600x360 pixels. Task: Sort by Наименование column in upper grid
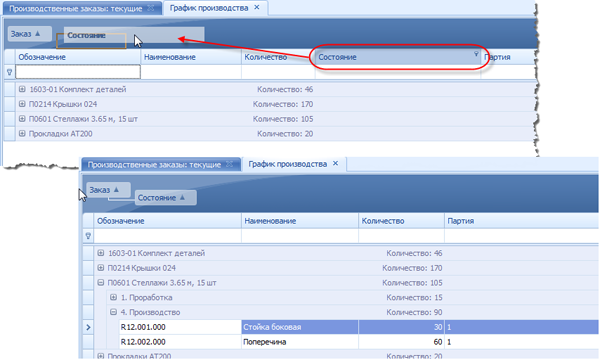(x=191, y=57)
